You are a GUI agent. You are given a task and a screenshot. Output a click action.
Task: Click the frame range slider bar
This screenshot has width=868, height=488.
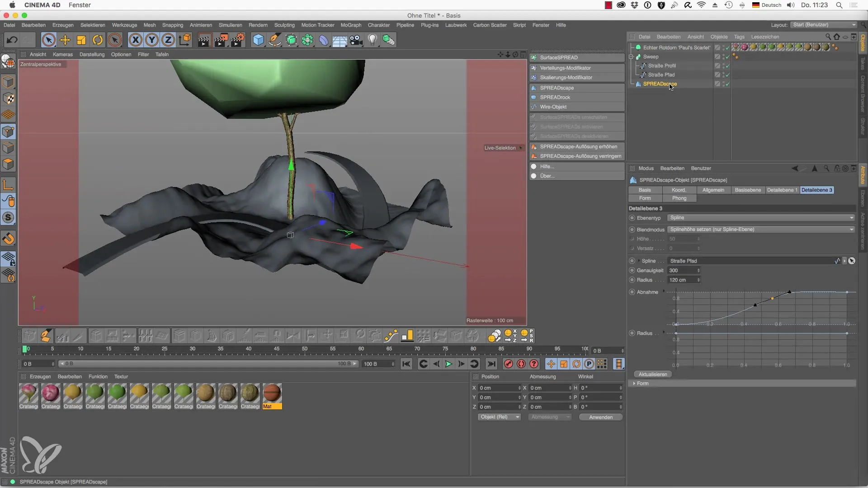point(208,364)
